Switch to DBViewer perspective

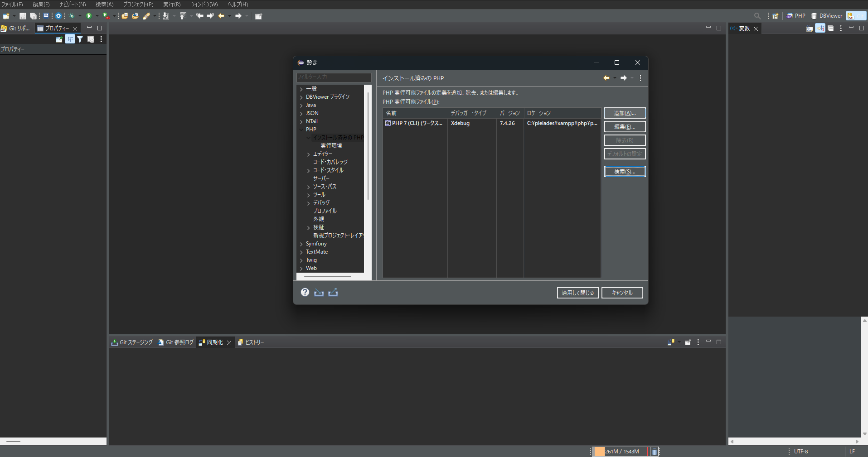(826, 16)
